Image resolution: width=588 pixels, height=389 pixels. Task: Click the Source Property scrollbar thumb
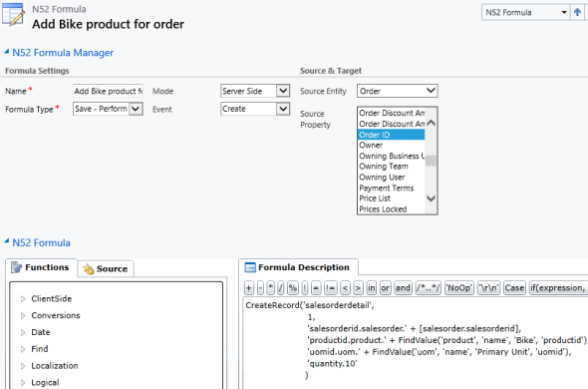(x=432, y=161)
